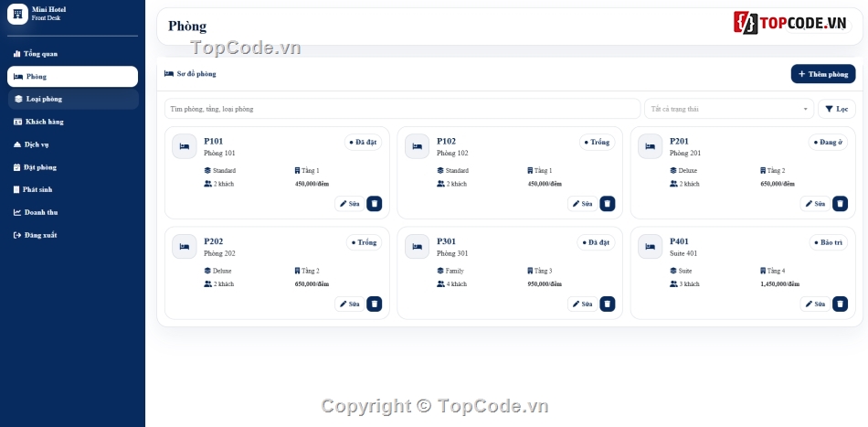Edit room P202 with Sửa
This screenshot has width=868, height=427.
[x=350, y=304]
